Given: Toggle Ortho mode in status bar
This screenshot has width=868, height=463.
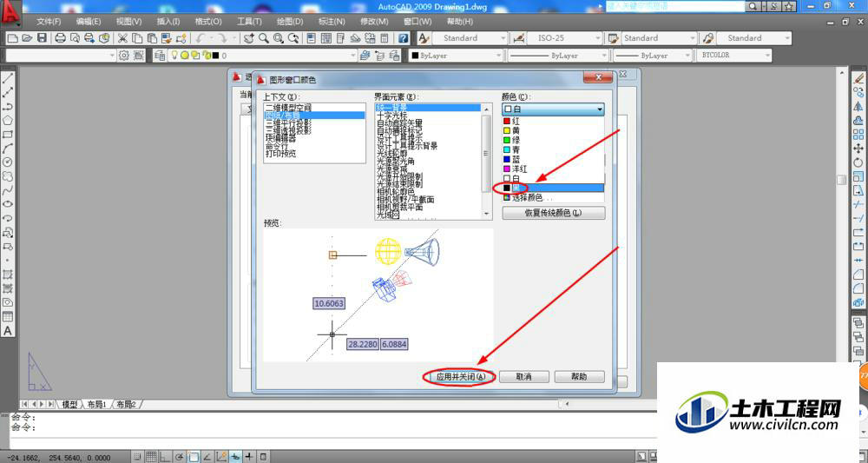Looking at the screenshot, I should tap(165, 457).
